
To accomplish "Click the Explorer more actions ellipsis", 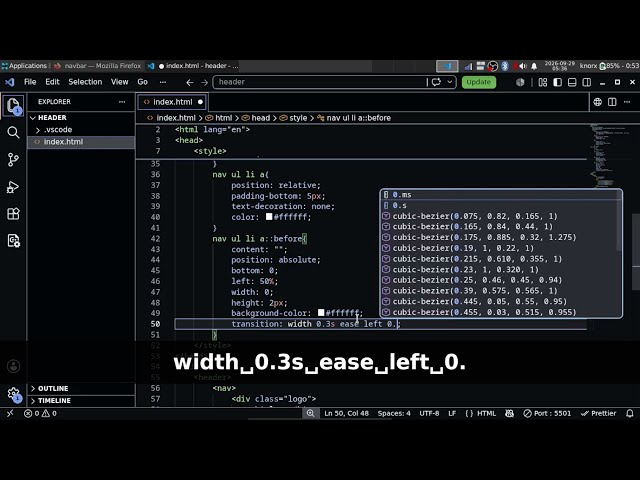I will click(122, 102).
